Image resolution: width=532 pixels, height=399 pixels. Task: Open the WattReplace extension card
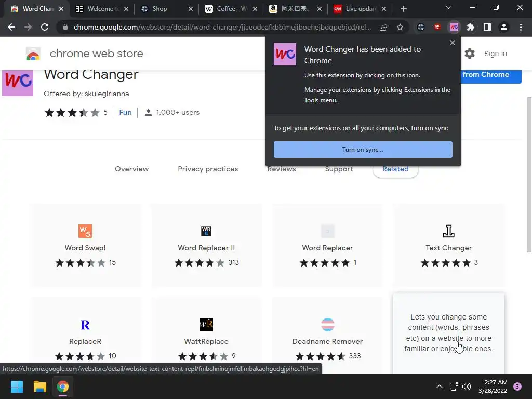[x=206, y=336]
